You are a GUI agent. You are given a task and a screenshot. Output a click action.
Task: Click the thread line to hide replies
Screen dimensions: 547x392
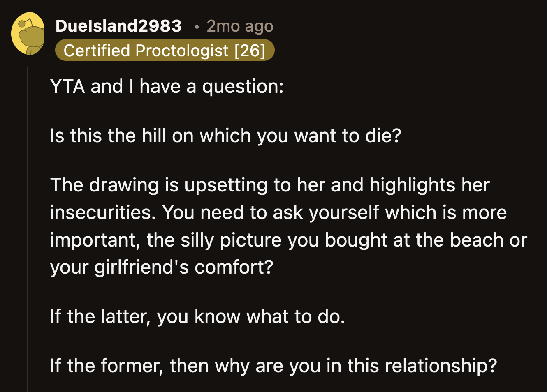click(27, 226)
